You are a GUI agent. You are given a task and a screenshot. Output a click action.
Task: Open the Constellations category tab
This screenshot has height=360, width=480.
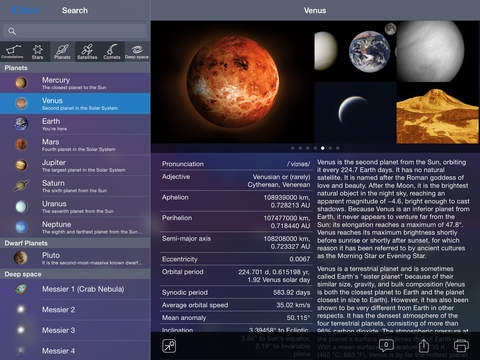[12, 51]
